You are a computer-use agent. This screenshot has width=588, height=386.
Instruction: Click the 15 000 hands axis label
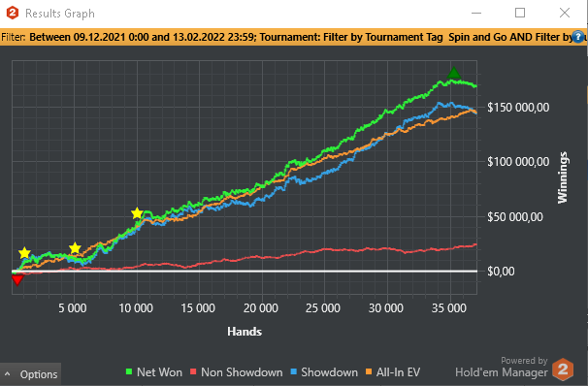tap(198, 308)
